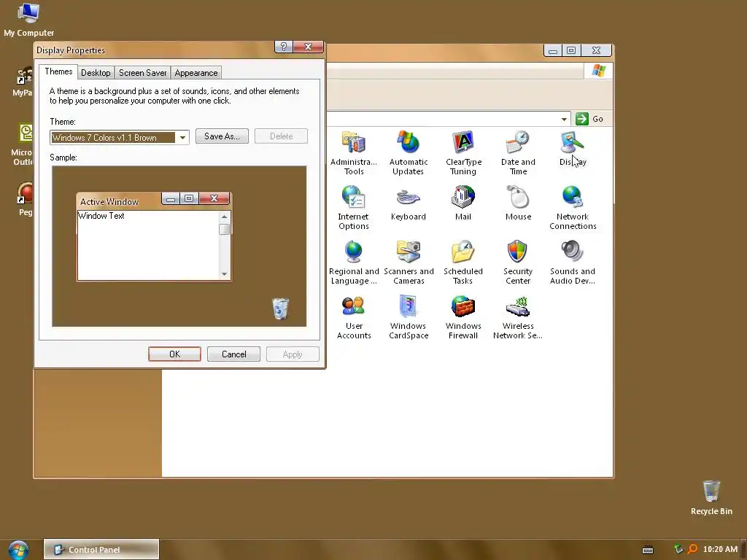Open the Mail applet
This screenshot has height=560, width=747.
[463, 203]
